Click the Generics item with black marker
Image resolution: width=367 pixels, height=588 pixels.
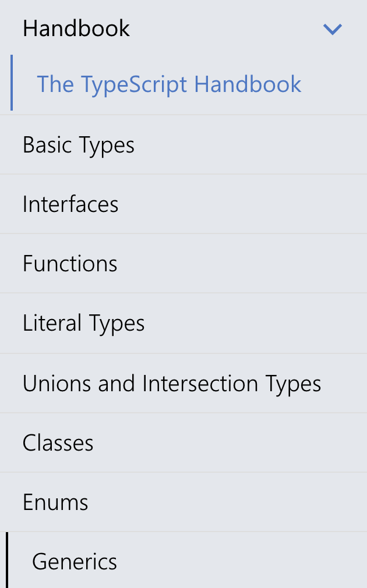[75, 562]
